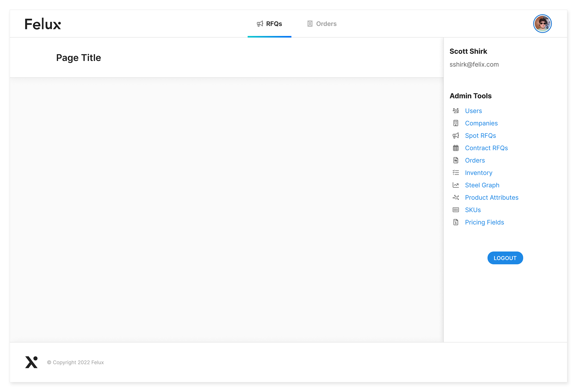The width and height of the screenshot is (577, 392).
Task: Click the Inventory checklist icon
Action: 456,173
